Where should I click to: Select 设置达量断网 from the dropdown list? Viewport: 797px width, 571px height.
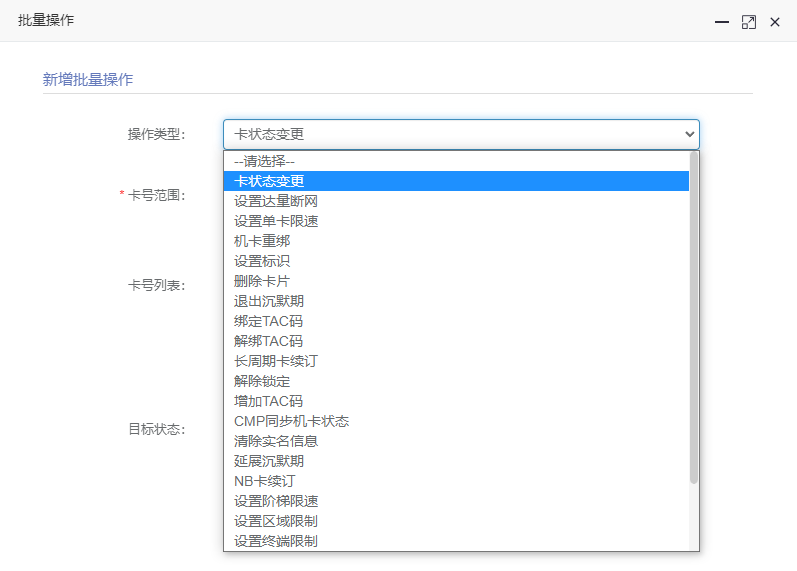456,201
